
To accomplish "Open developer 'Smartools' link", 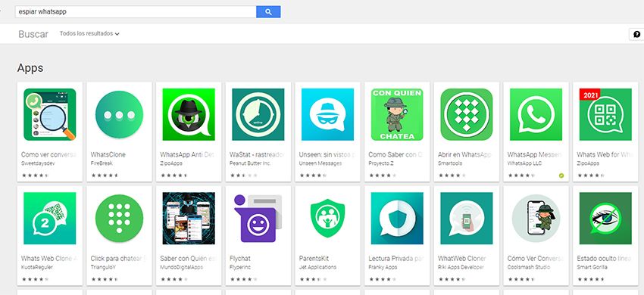I will point(450,163).
